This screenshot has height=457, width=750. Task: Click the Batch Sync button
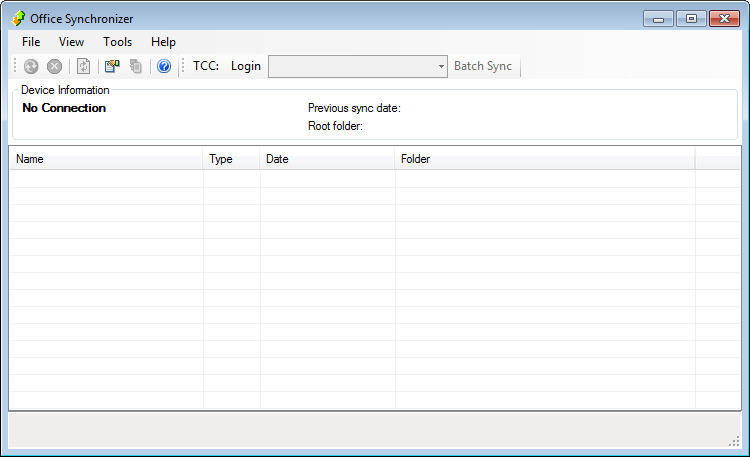click(x=483, y=66)
